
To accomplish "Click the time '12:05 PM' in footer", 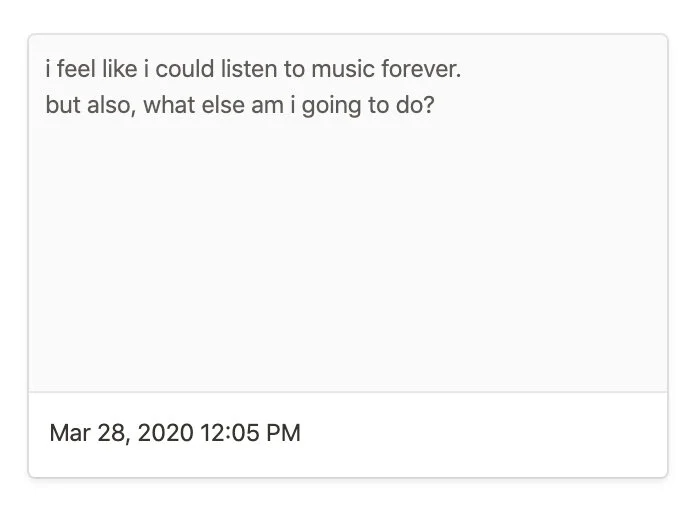I will 250,433.
